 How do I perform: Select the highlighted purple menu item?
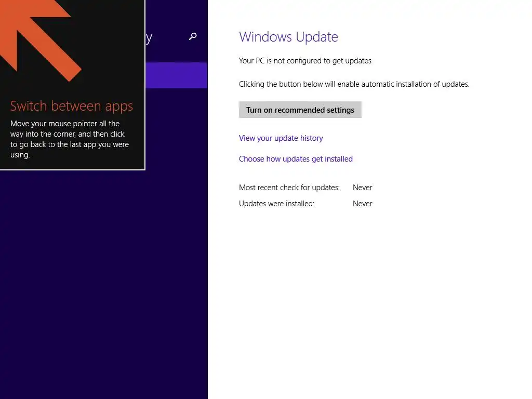pos(177,75)
